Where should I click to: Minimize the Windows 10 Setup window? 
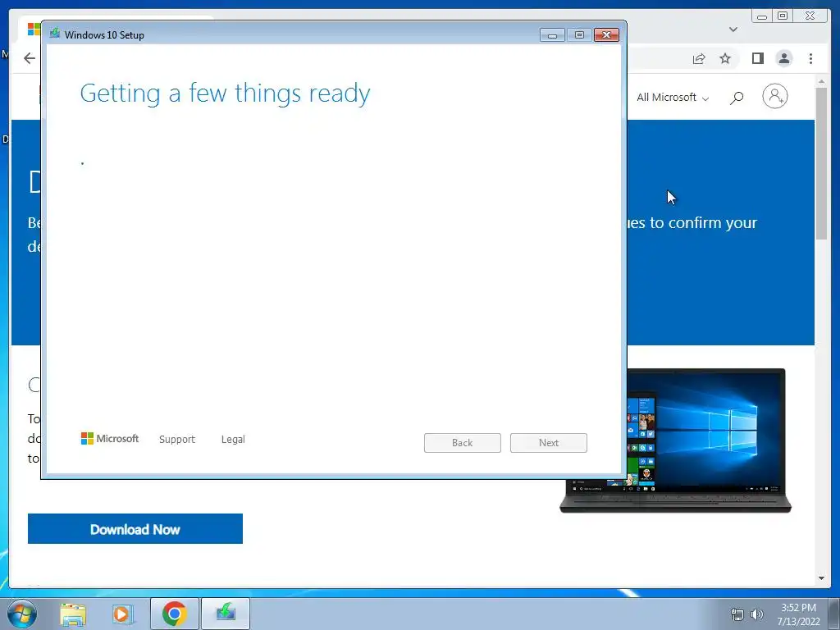(552, 34)
